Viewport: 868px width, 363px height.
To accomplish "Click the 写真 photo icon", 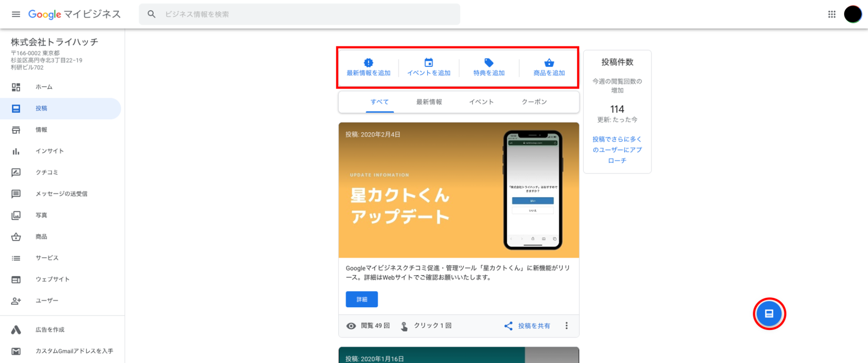I will [x=16, y=215].
